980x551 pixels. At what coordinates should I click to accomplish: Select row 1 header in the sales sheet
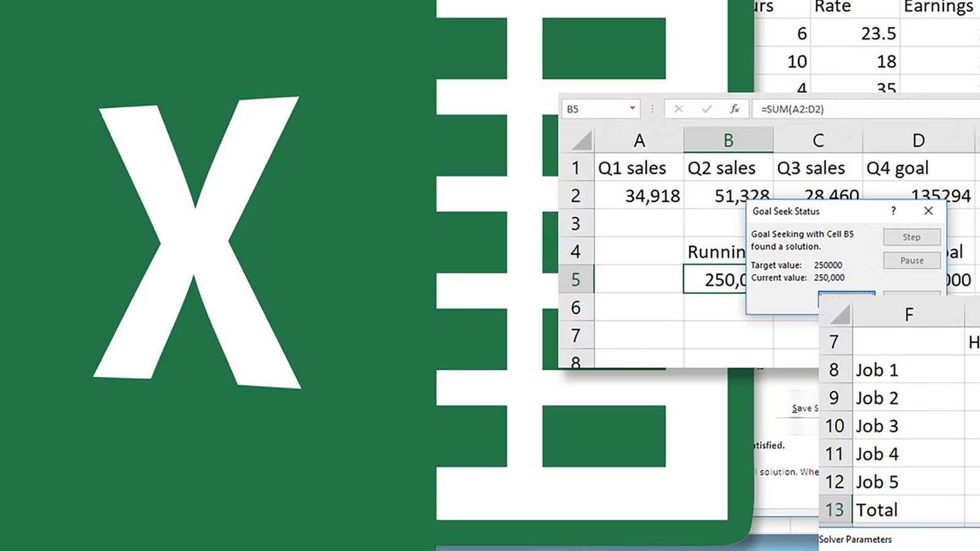576,168
